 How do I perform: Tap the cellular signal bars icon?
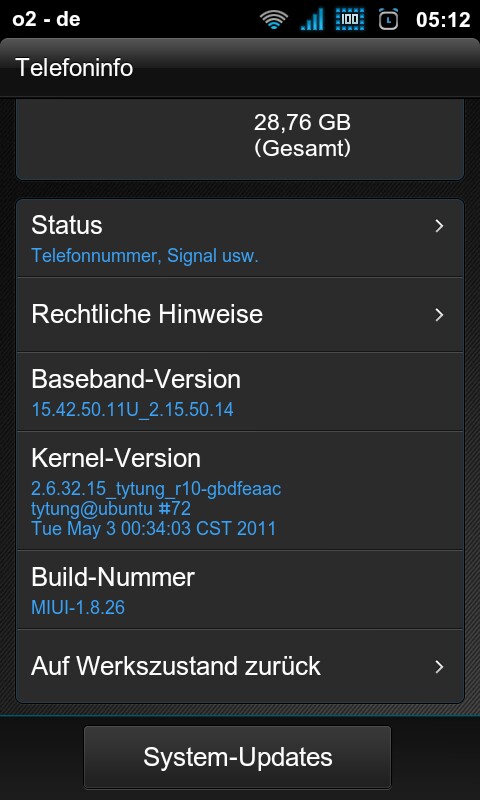[x=312, y=20]
